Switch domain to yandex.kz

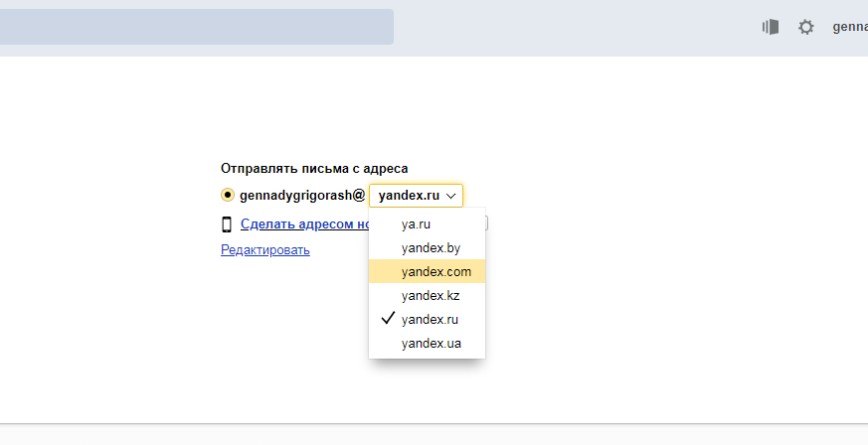click(430, 295)
